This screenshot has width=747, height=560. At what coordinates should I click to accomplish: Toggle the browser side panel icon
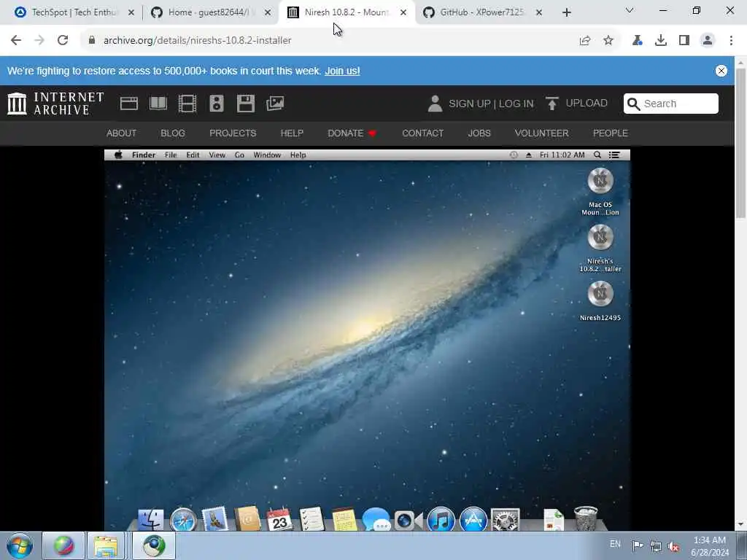click(684, 41)
